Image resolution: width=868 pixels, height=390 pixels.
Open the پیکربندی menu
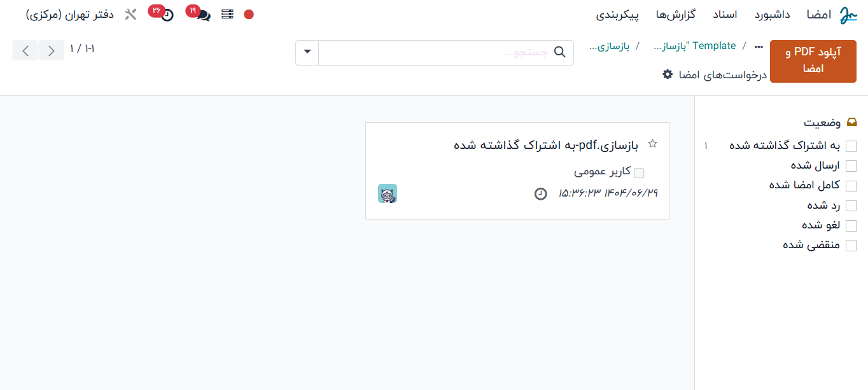[617, 15]
